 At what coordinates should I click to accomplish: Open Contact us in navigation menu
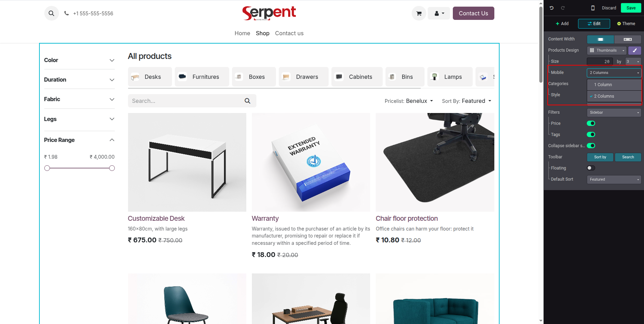[289, 33]
